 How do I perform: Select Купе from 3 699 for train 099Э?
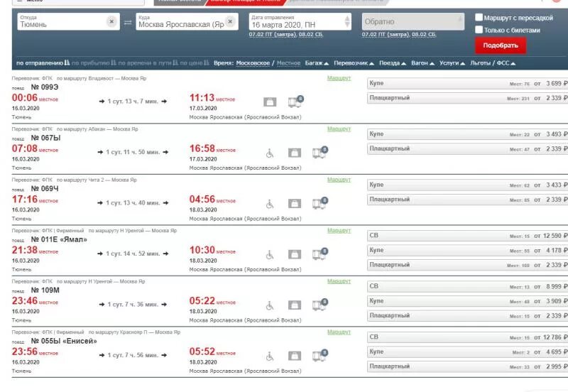click(467, 83)
